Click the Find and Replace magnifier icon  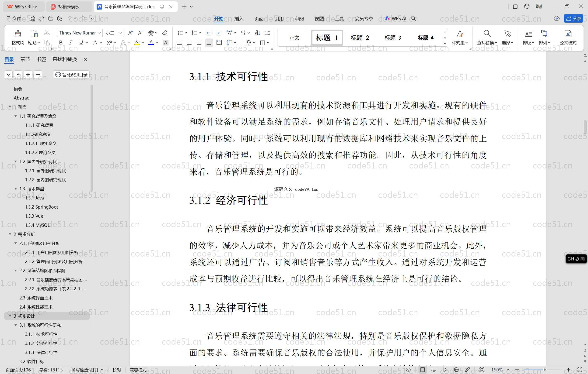pos(487,34)
